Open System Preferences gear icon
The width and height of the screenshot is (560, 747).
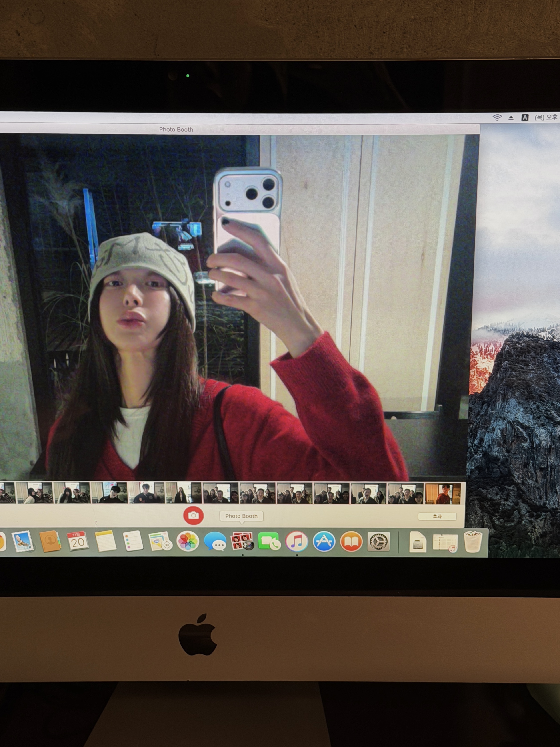(378, 541)
